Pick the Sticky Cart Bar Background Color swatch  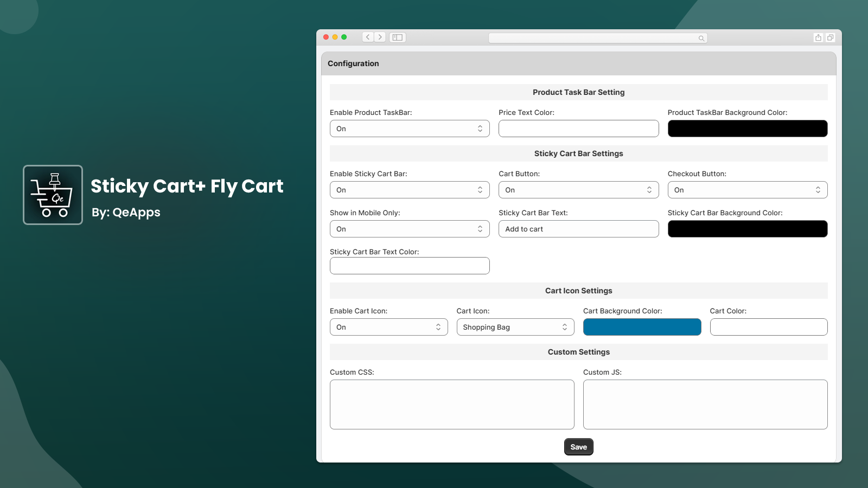point(748,229)
